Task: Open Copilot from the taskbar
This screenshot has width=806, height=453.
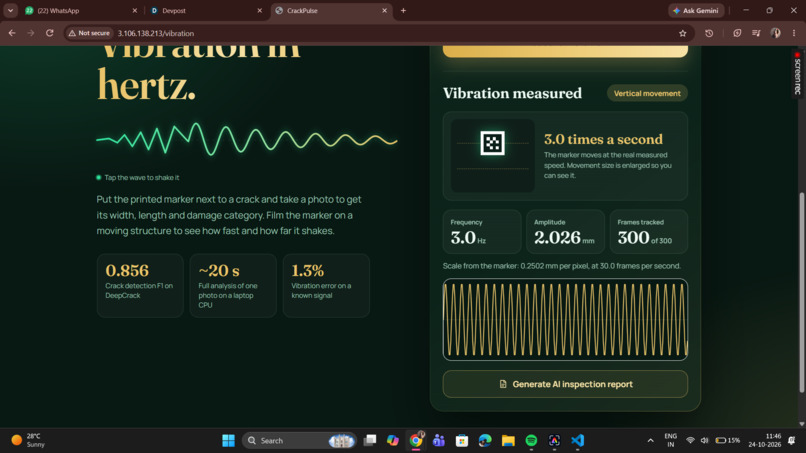Action: (x=393, y=441)
